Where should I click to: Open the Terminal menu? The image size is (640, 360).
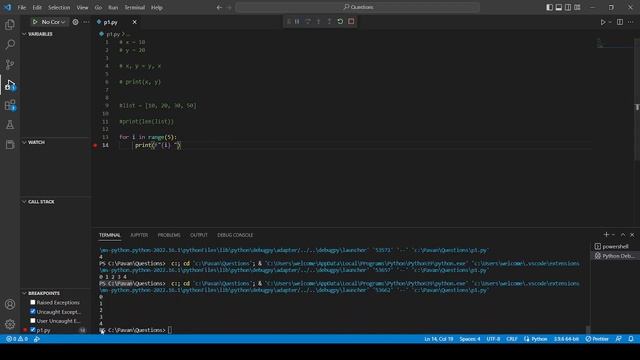click(x=135, y=7)
